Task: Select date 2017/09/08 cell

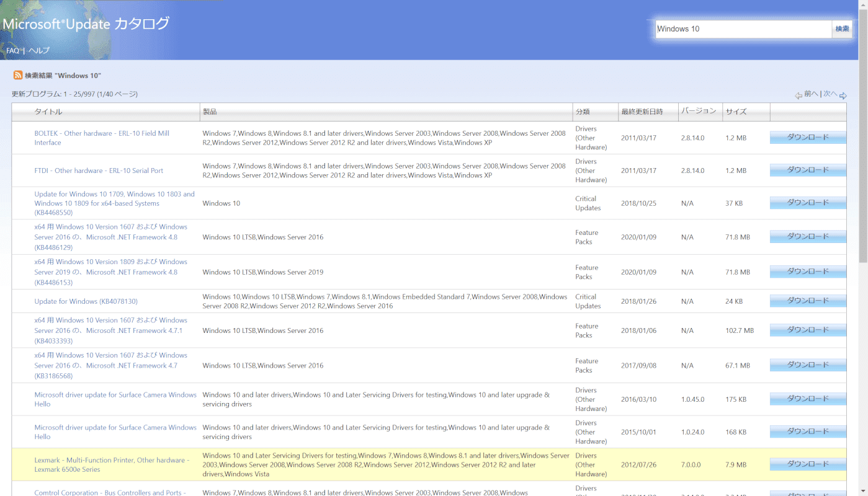Action: 638,366
